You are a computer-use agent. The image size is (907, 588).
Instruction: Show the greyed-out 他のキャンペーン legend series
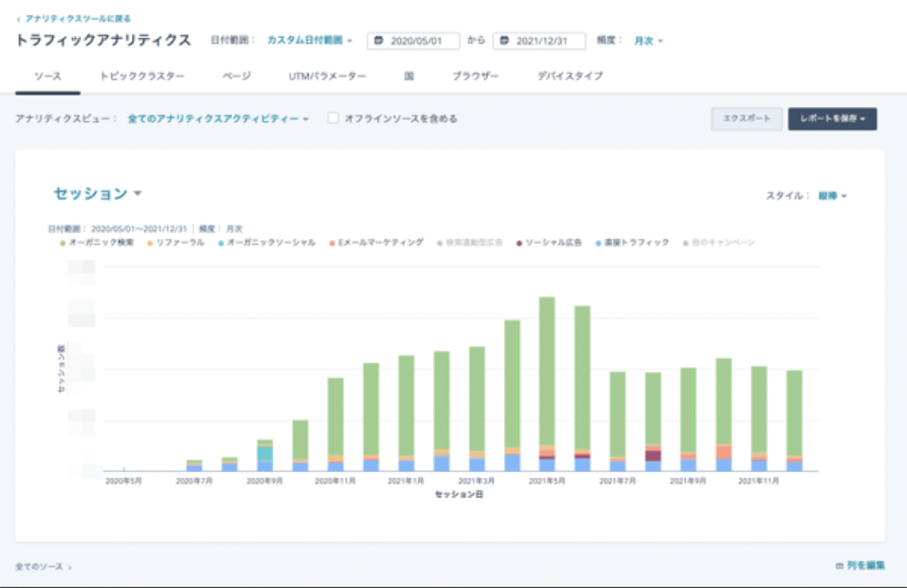click(x=719, y=243)
